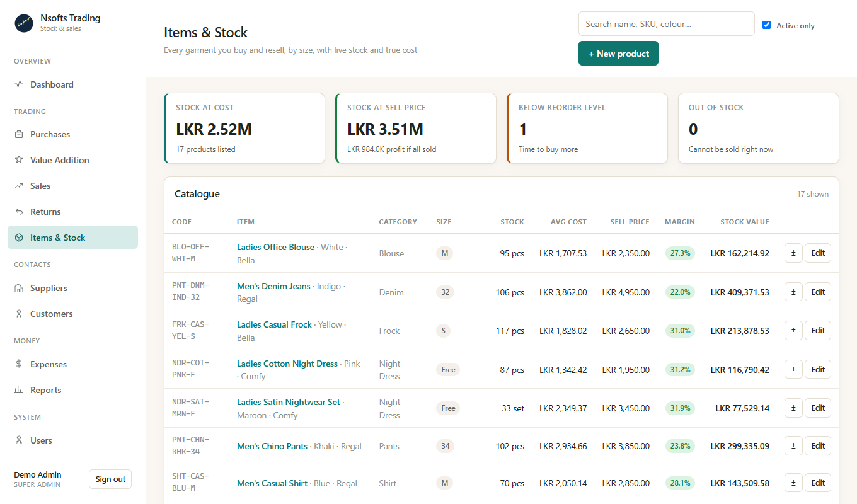Open the Men's Denim Jeans product link
This screenshot has width=857, height=504.
[273, 286]
